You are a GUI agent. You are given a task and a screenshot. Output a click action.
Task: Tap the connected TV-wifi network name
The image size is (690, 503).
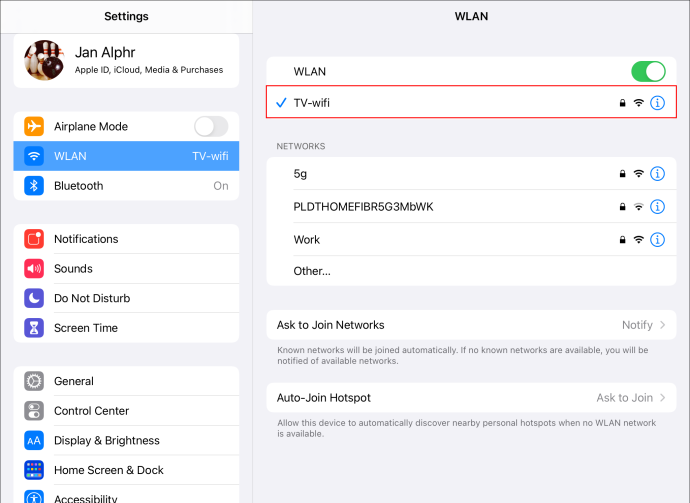click(312, 103)
